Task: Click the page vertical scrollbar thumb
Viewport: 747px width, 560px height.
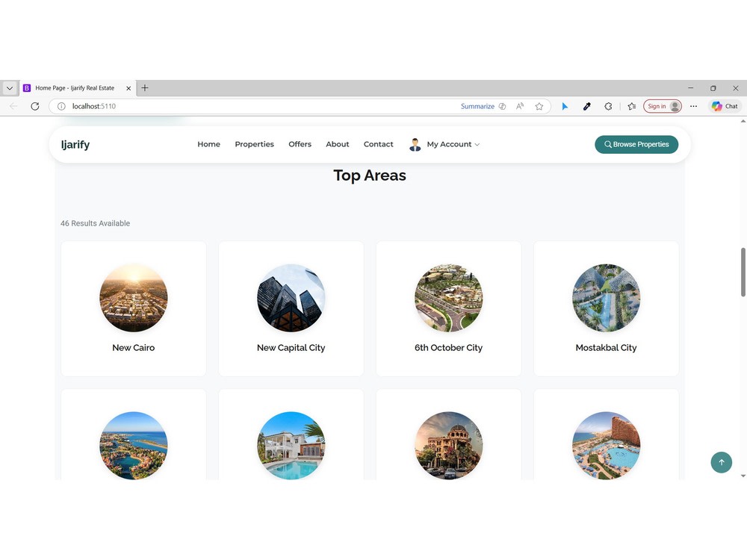Action: click(x=743, y=272)
